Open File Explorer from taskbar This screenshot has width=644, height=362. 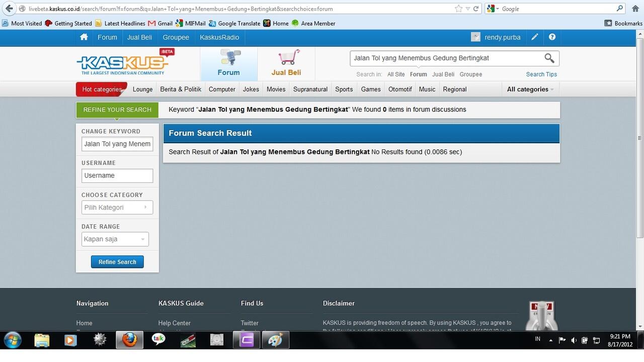point(42,340)
